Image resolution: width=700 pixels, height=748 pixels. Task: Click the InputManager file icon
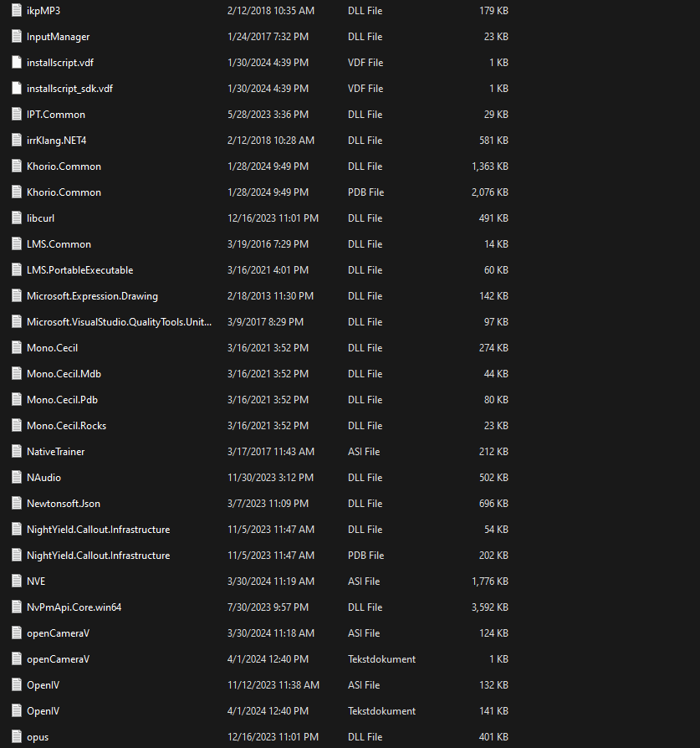pos(17,37)
